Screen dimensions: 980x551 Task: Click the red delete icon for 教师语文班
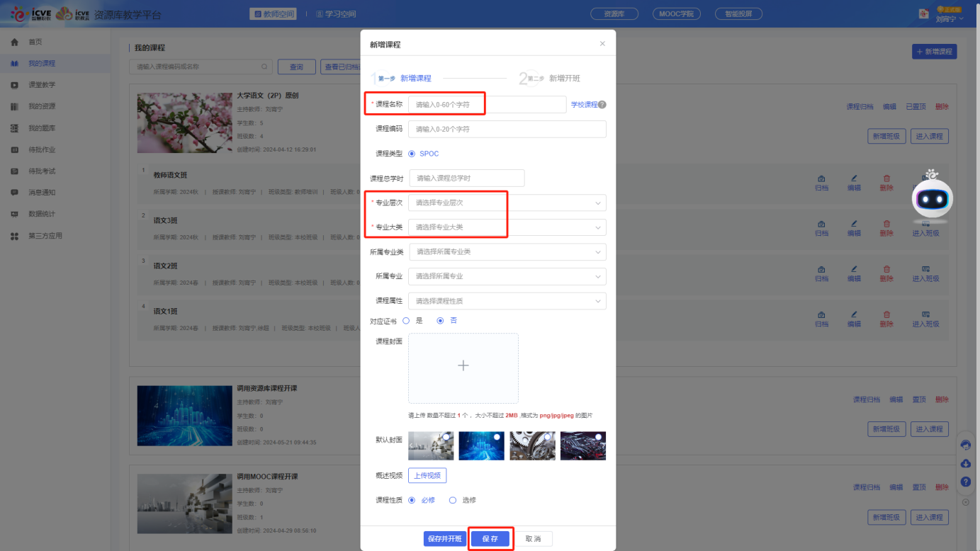(x=886, y=178)
